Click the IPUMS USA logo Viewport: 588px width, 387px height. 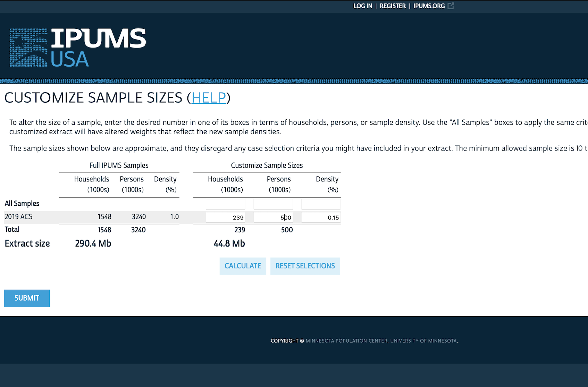[78, 48]
